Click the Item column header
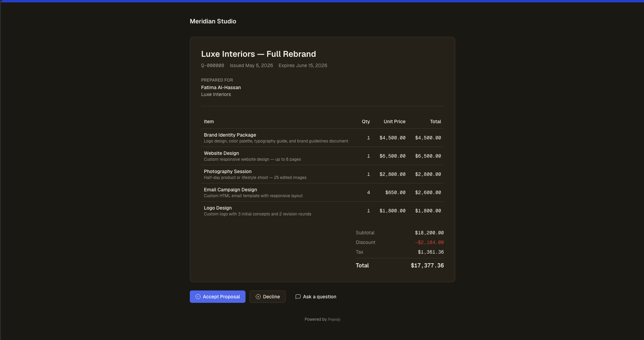644x340 pixels. 209,121
